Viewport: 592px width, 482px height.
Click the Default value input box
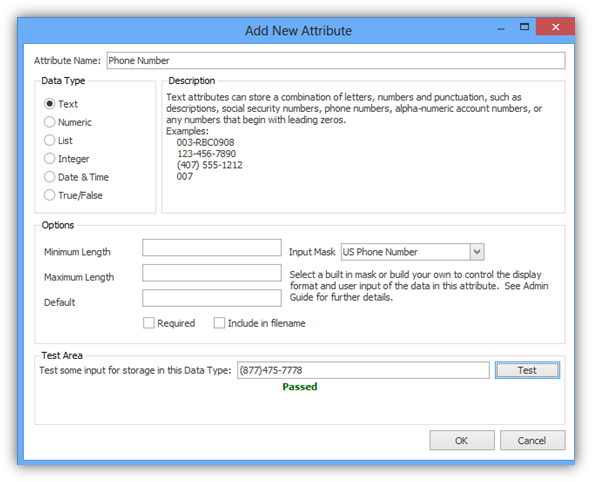click(x=212, y=298)
